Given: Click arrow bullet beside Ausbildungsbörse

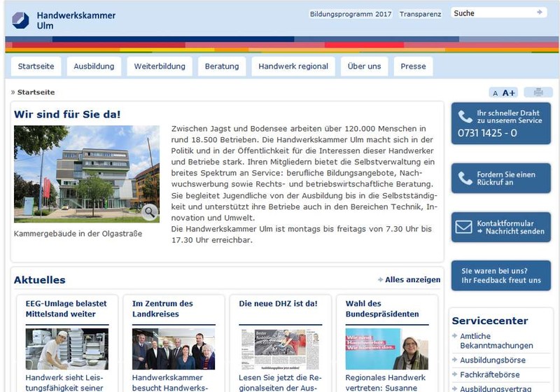Looking at the screenshot, I should coord(454,360).
